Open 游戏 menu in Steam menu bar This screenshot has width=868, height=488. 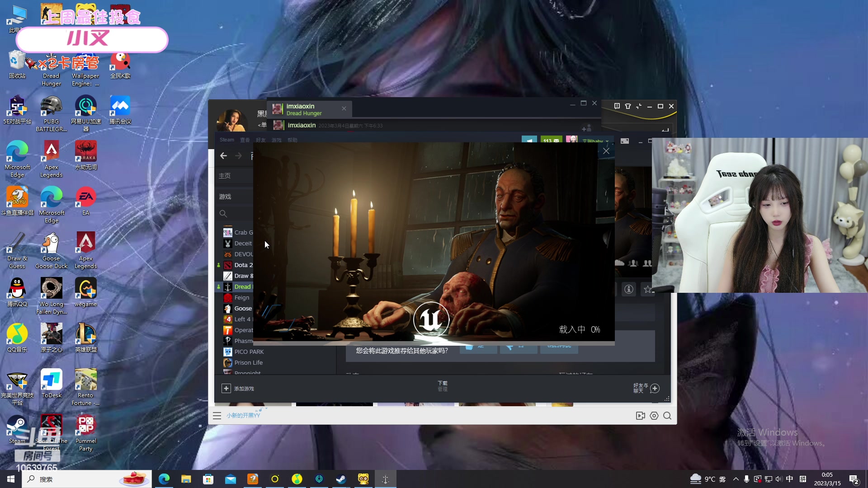277,140
